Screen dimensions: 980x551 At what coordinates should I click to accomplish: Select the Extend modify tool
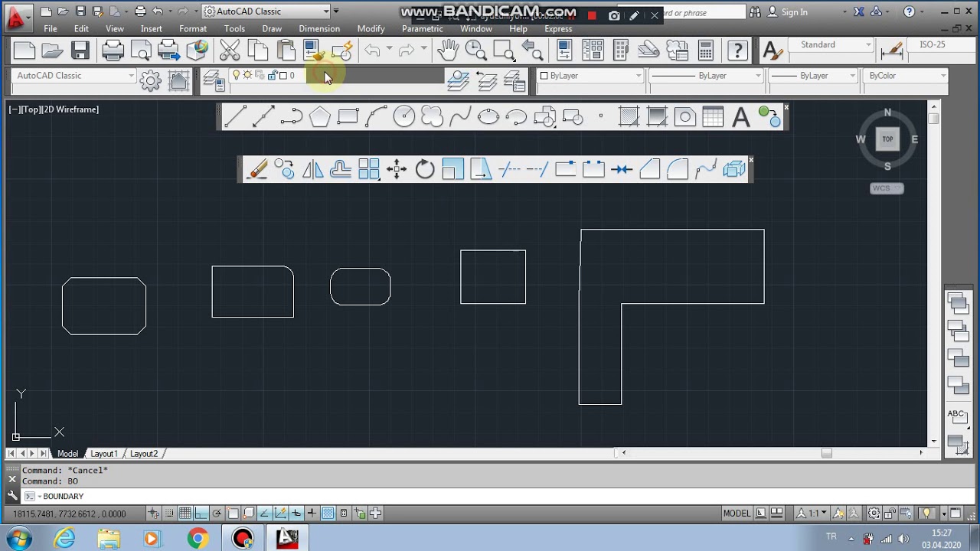pyautogui.click(x=537, y=169)
